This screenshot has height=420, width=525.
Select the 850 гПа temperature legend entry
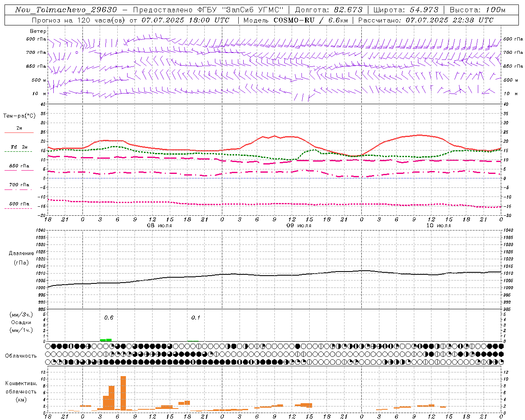pos(19,168)
